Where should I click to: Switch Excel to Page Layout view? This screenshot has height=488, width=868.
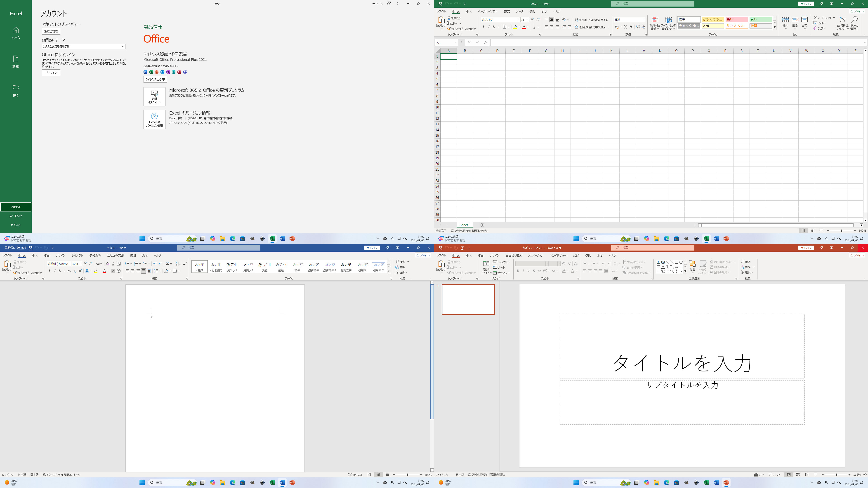[812, 231]
